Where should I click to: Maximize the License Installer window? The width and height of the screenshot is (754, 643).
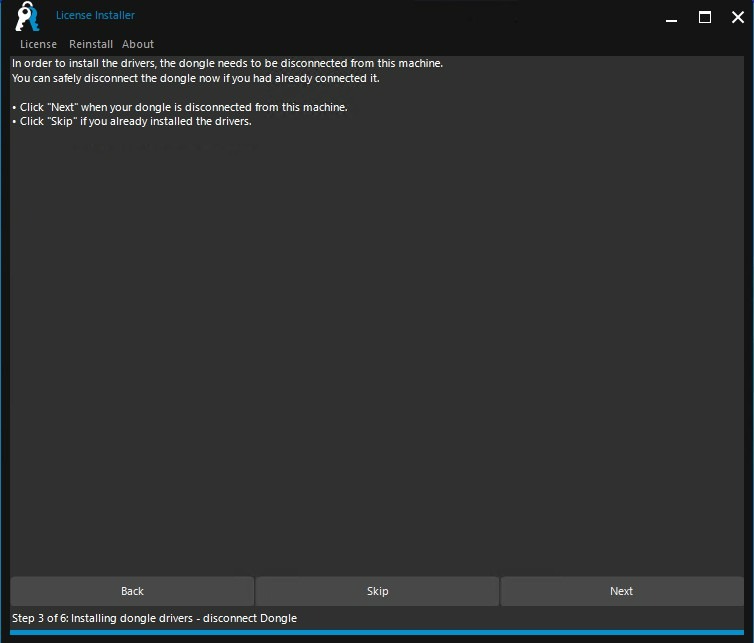705,17
